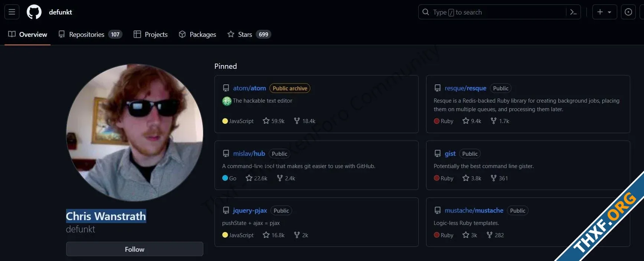Click the fork icon showing 282 for mustache
The image size is (644, 261).
[x=490, y=235]
